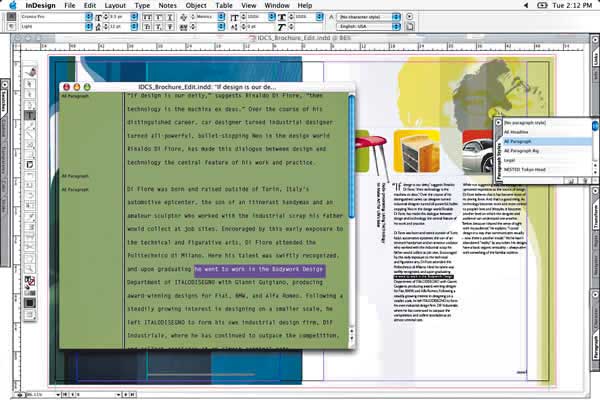Click the fill and stroke color box
The image size is (600, 400).
pyautogui.click(x=30, y=282)
